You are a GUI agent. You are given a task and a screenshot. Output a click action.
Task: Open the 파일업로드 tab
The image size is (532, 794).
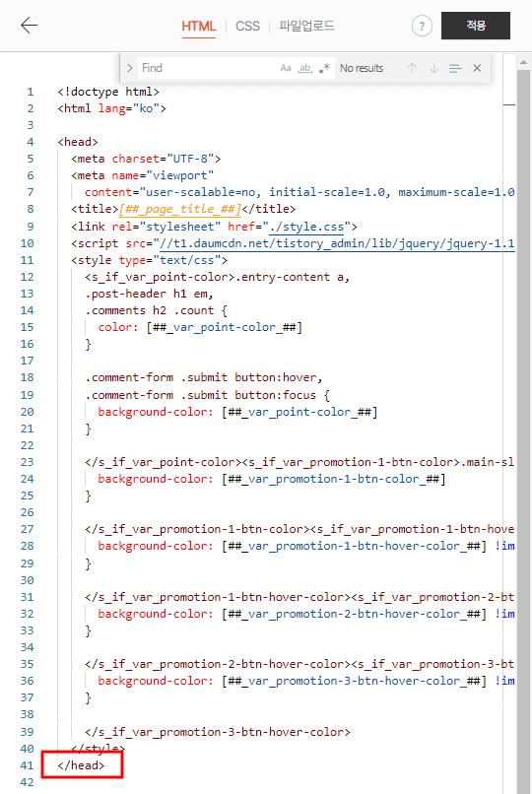point(306,26)
